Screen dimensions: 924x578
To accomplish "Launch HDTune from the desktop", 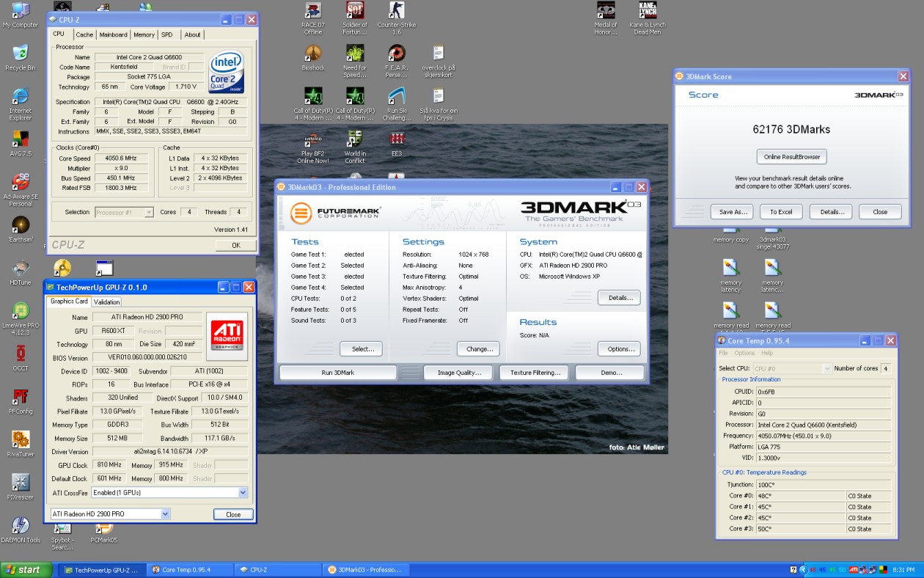I will pyautogui.click(x=21, y=271).
